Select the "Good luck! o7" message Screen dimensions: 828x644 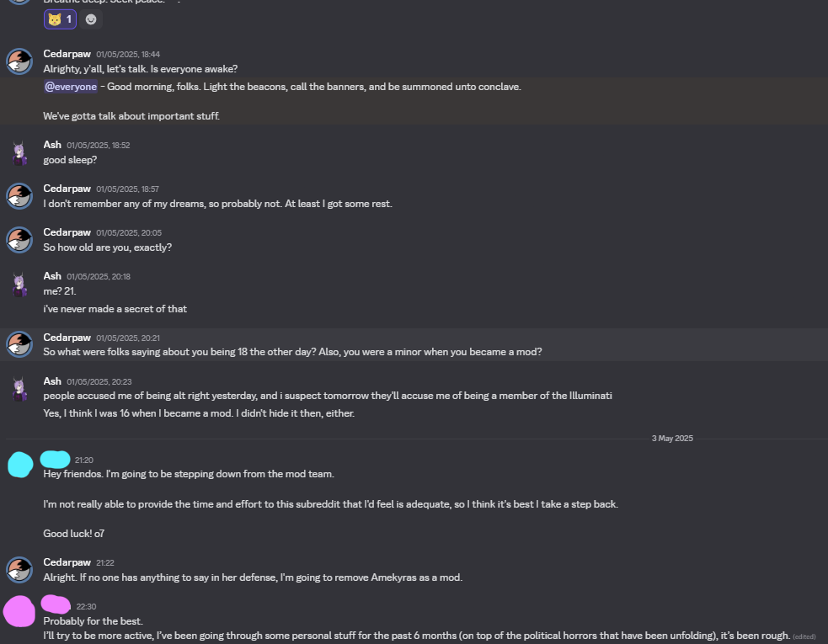[74, 534]
